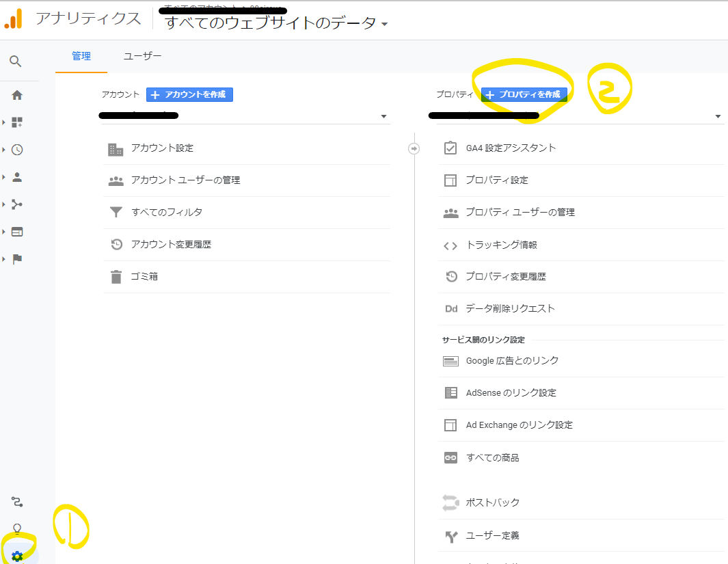728x564 pixels.
Task: Click the アカウントを作成 button
Action: (189, 95)
